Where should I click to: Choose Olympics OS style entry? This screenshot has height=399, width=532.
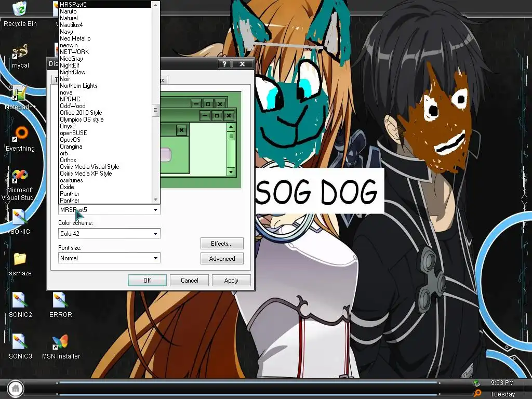[105, 119]
